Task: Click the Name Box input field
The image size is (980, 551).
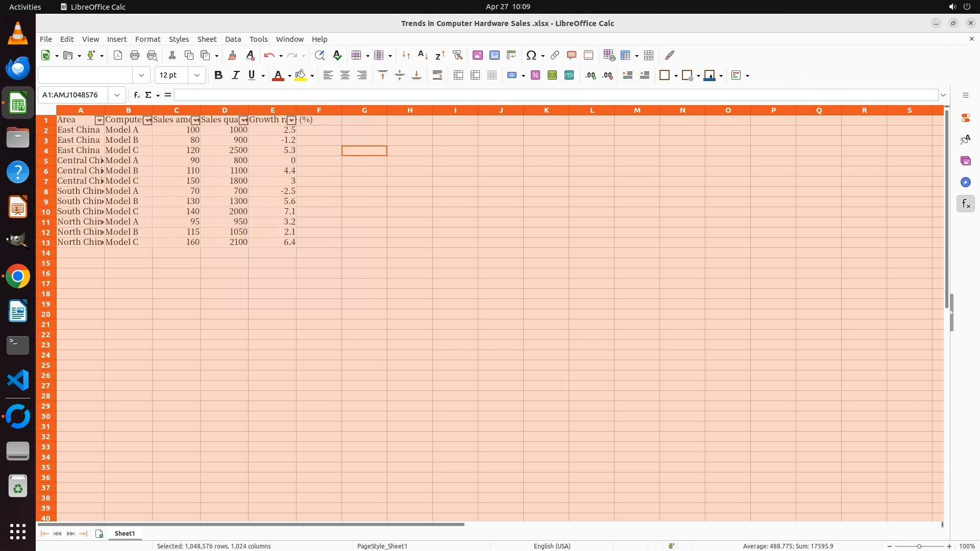Action: click(73, 95)
